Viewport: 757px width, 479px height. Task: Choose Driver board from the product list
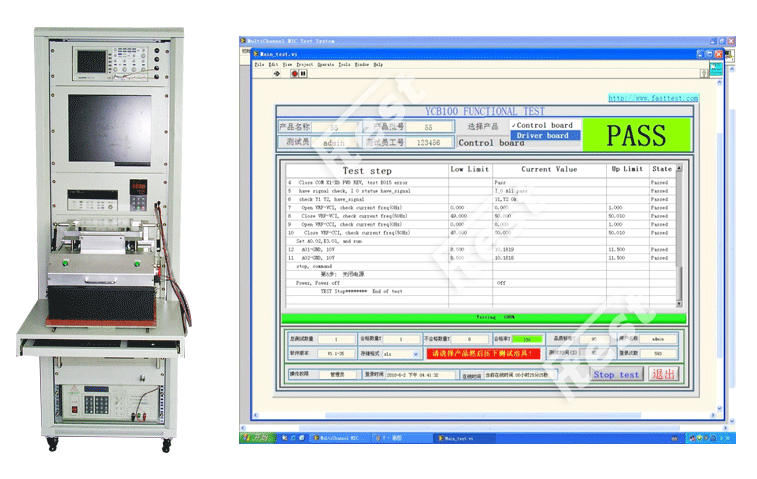click(543, 135)
